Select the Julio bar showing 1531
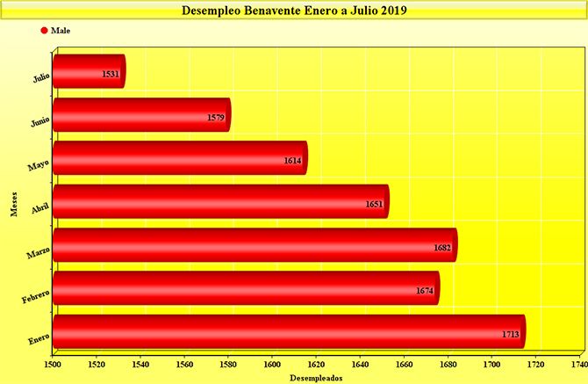588x384 pixels. tap(88, 72)
